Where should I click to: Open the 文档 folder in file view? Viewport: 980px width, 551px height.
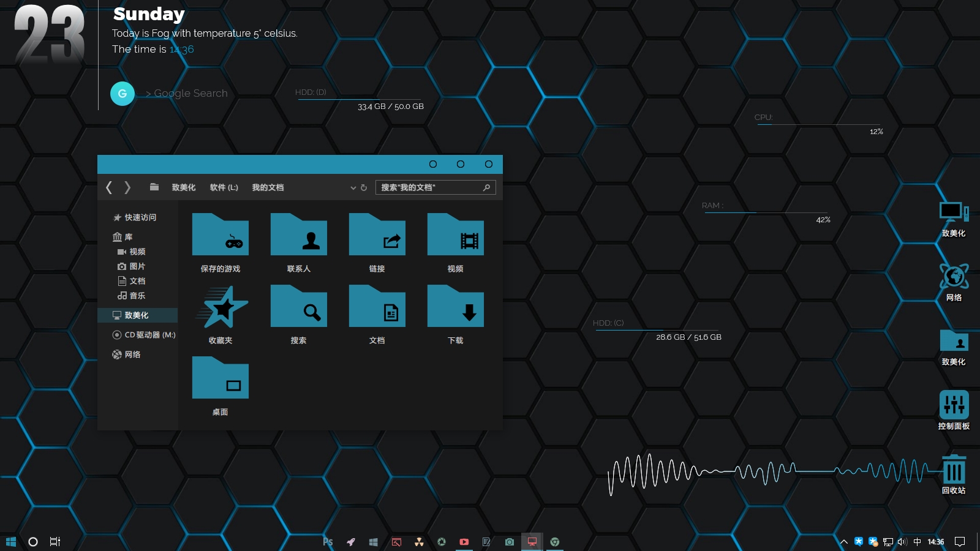pyautogui.click(x=377, y=307)
